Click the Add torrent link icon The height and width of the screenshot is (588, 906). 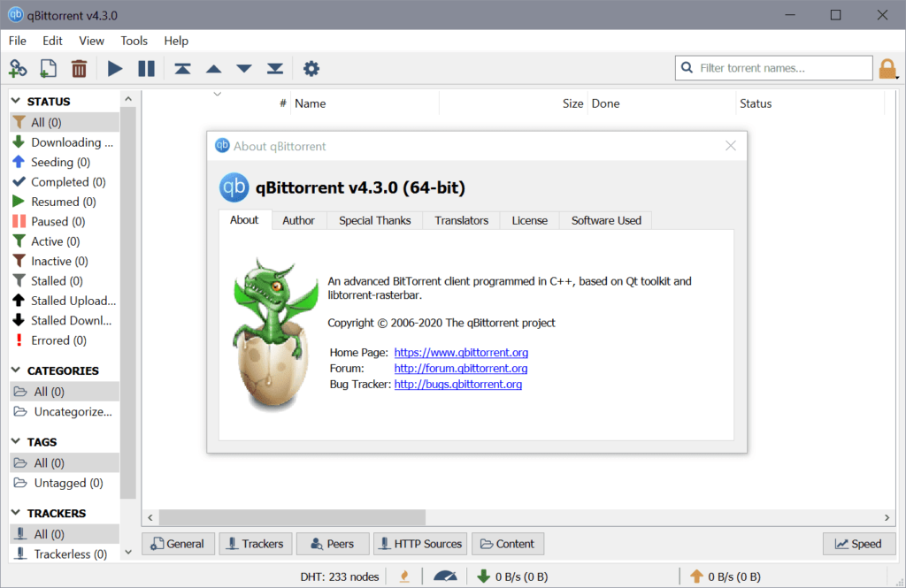(18, 68)
